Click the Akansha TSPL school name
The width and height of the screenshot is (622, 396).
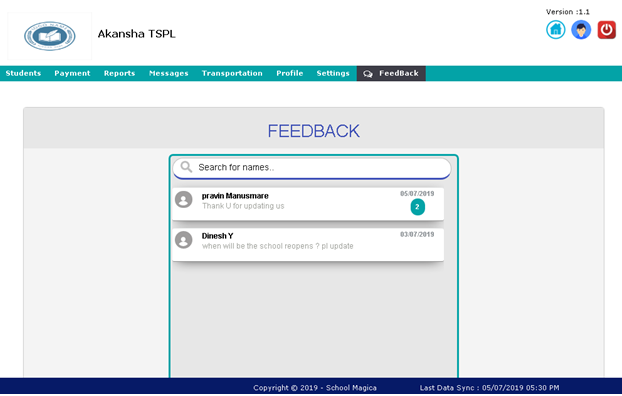click(x=136, y=34)
